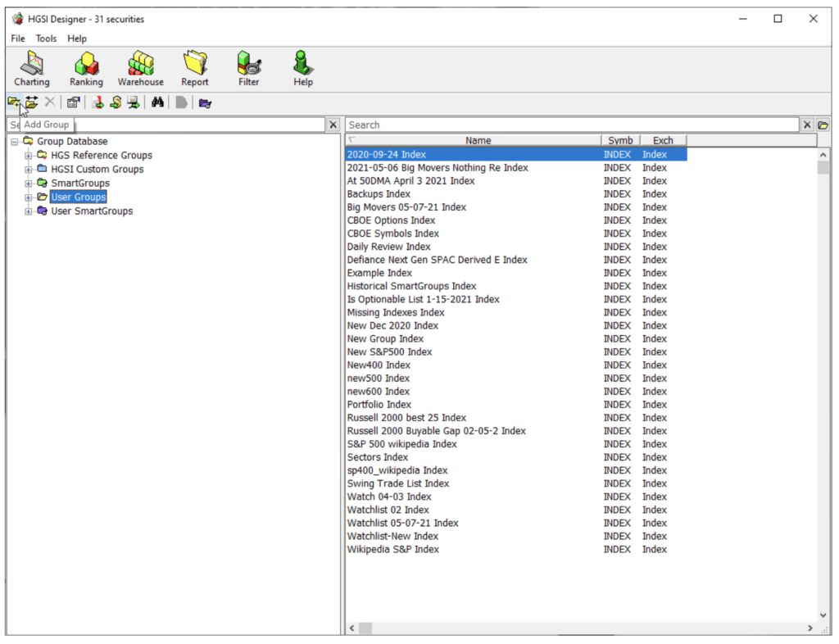Select the 'Backups Index' row
Image resolution: width=839 pixels, height=644 pixels.
tap(516, 194)
